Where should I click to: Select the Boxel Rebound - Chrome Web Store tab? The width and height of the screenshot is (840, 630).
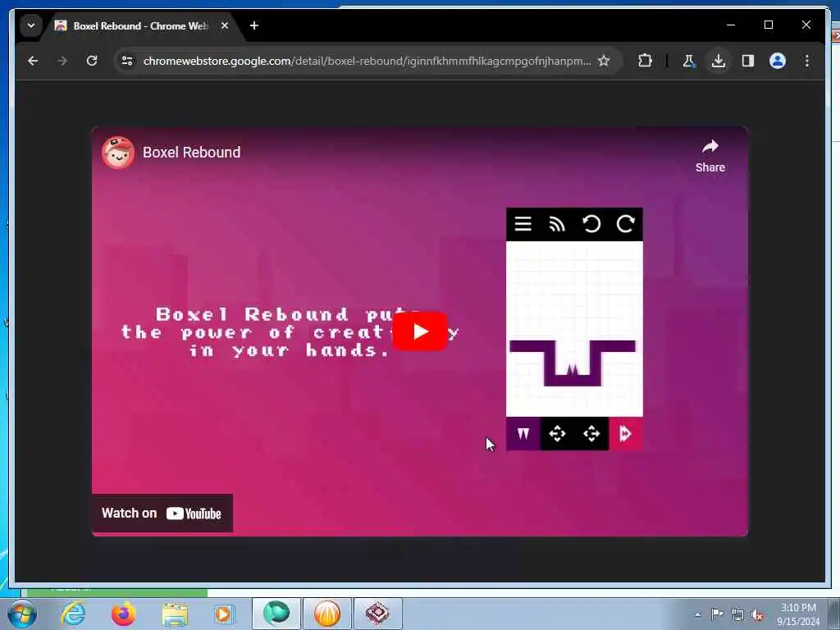click(140, 25)
